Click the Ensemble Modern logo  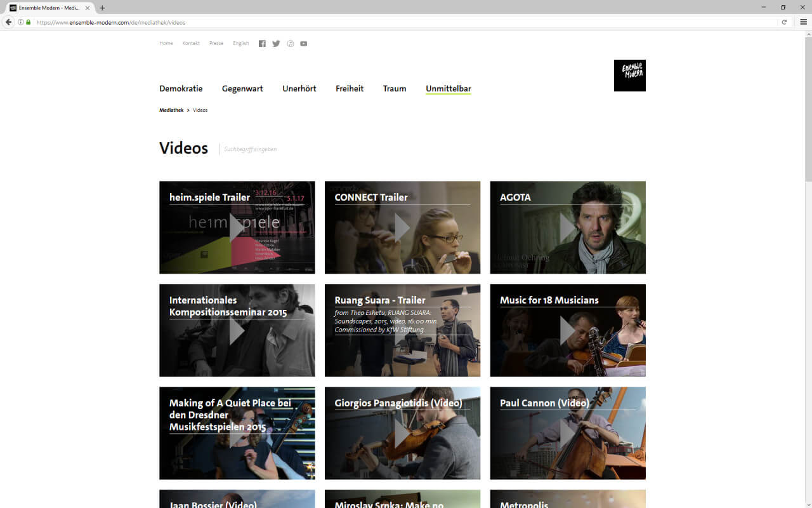coord(630,76)
